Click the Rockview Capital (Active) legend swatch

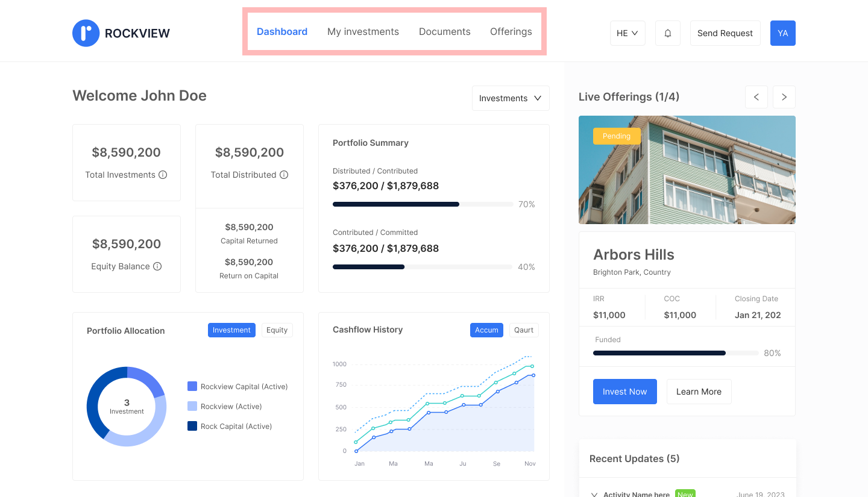click(192, 386)
